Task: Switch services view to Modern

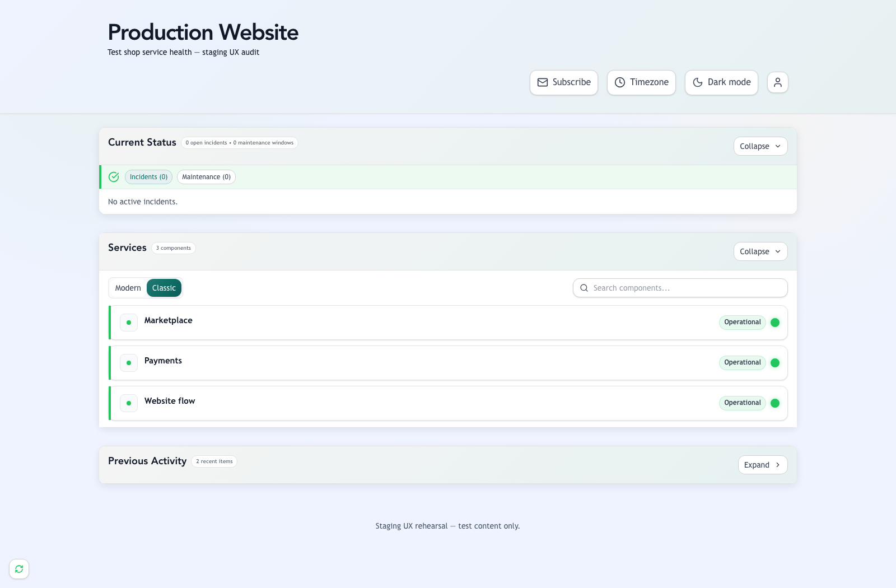Action: tap(128, 288)
